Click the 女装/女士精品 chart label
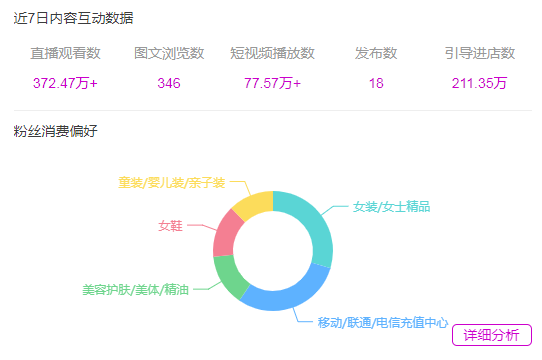Image resolution: width=542 pixels, height=360 pixels. tap(391, 207)
